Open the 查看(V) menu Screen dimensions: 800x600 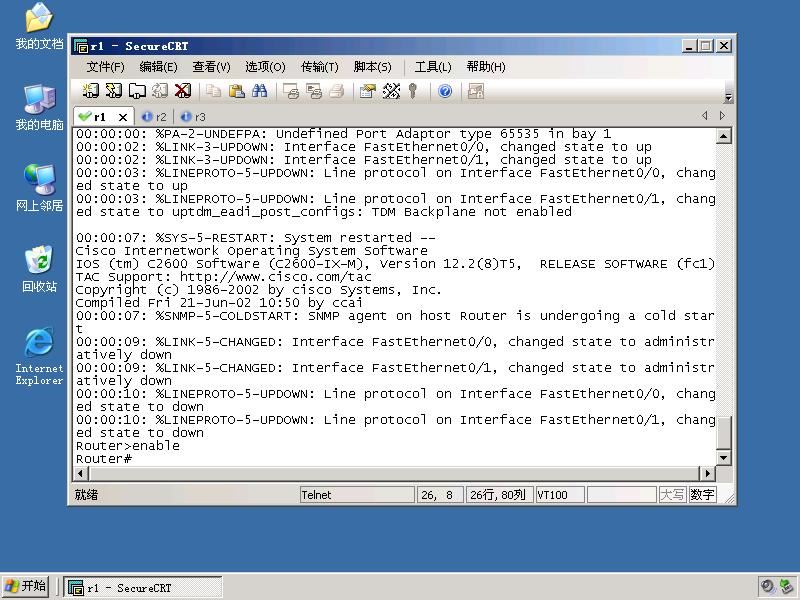click(211, 67)
